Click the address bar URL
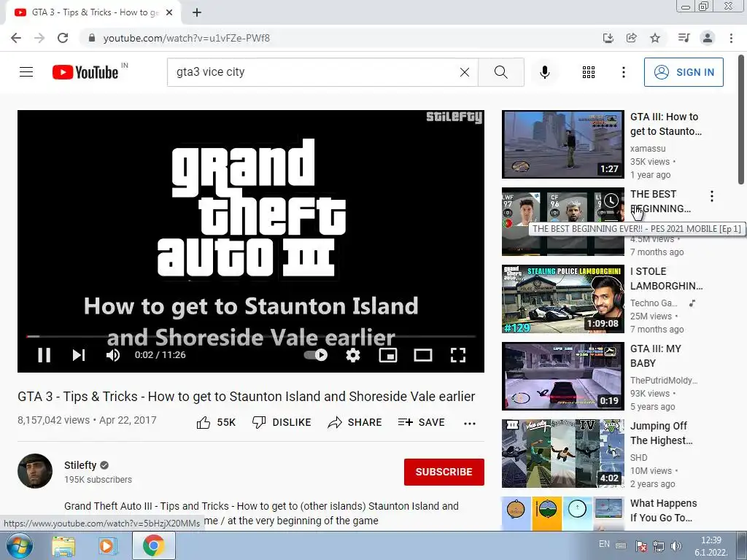747x560 pixels. 186,38
